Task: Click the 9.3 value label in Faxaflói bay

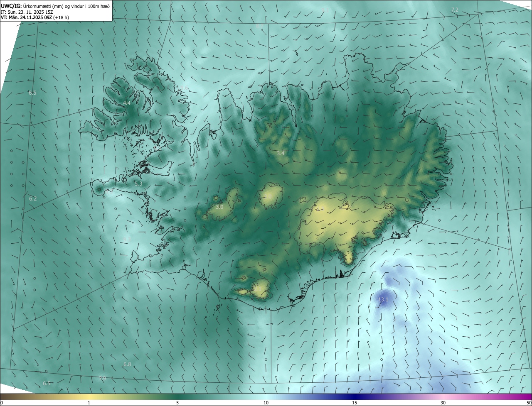Action: pos(127,239)
